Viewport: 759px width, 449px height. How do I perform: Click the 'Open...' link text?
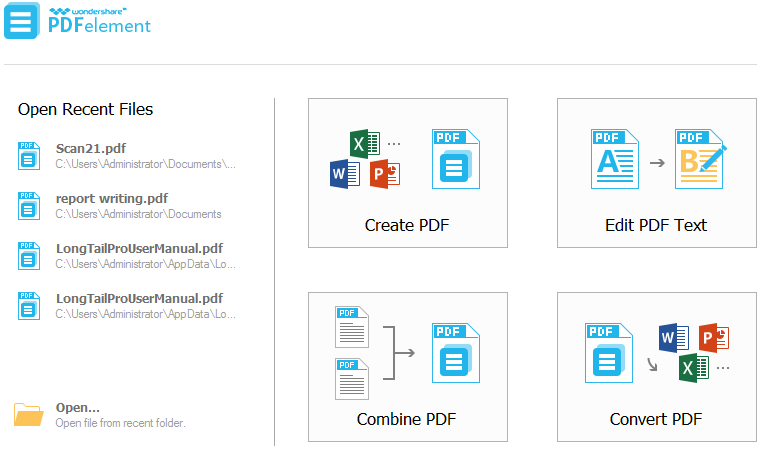77,408
